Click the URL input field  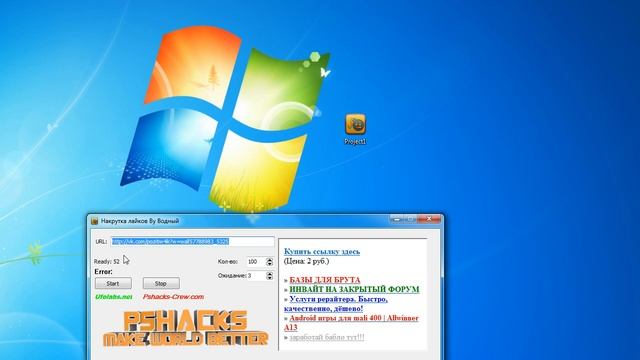tap(193, 241)
